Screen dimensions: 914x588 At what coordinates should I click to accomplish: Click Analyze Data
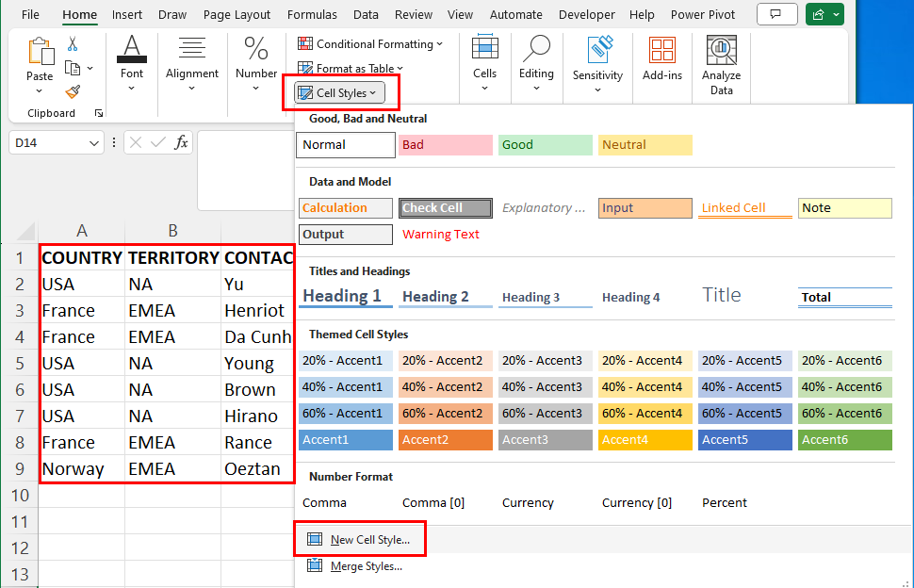(721, 65)
